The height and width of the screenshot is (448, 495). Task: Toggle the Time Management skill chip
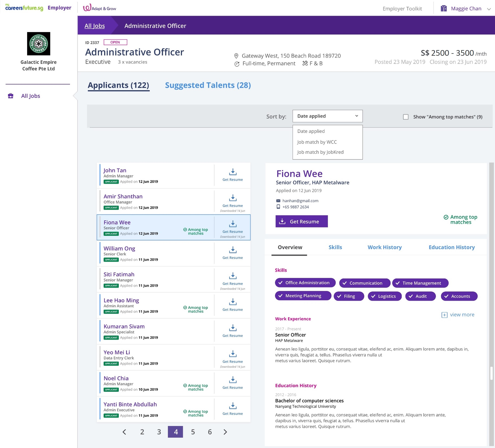pyautogui.click(x=420, y=283)
